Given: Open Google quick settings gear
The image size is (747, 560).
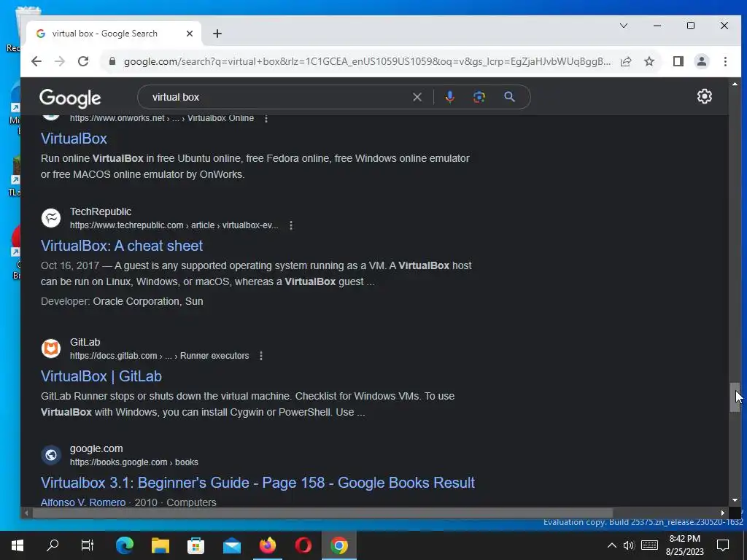Looking at the screenshot, I should 705,97.
